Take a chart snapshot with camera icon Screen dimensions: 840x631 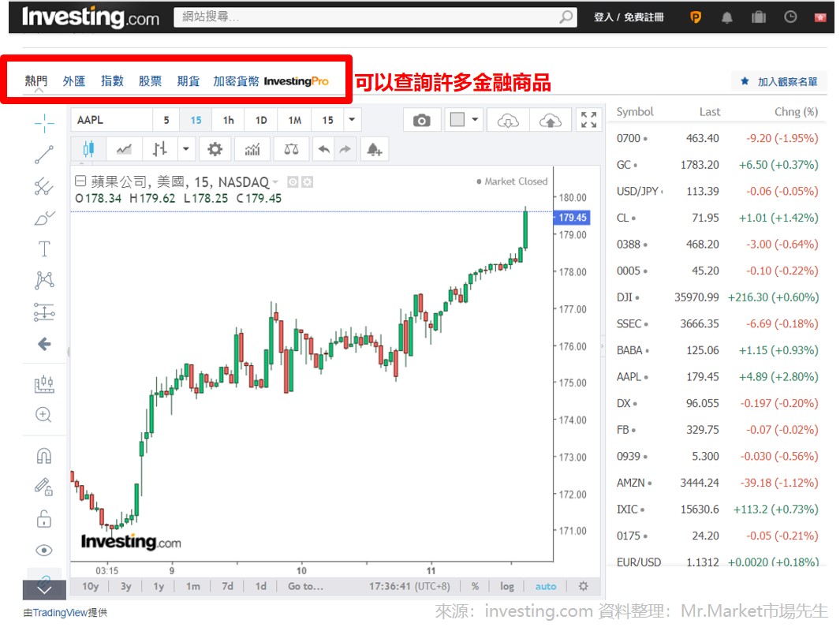(422, 120)
